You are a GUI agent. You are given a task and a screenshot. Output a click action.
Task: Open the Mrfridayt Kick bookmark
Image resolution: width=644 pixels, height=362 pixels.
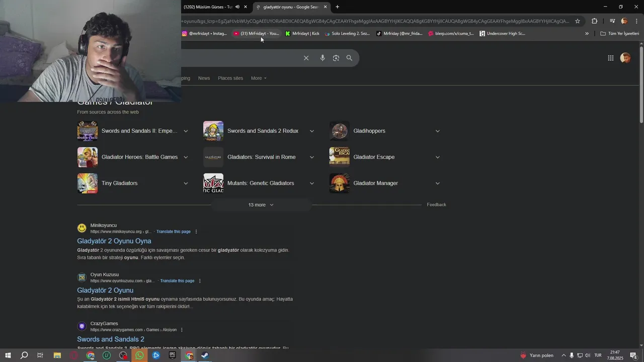point(302,34)
